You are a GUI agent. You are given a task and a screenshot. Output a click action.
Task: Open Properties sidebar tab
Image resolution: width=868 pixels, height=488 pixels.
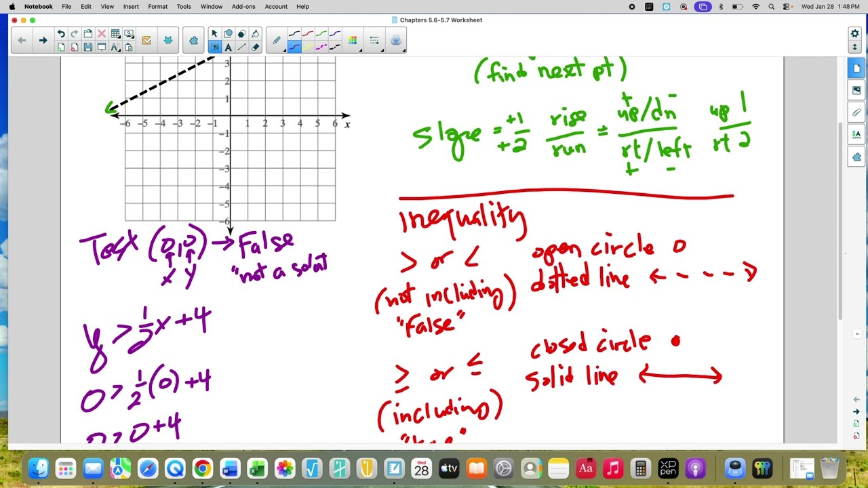pos(856,135)
